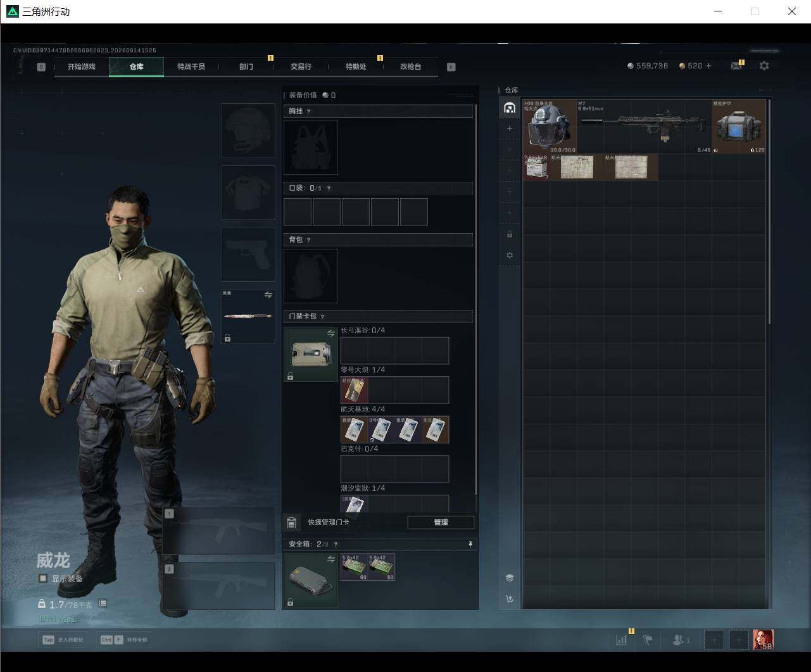The image size is (811, 672).
Task: Open help tooltip next to 口袋
Action: point(328,188)
